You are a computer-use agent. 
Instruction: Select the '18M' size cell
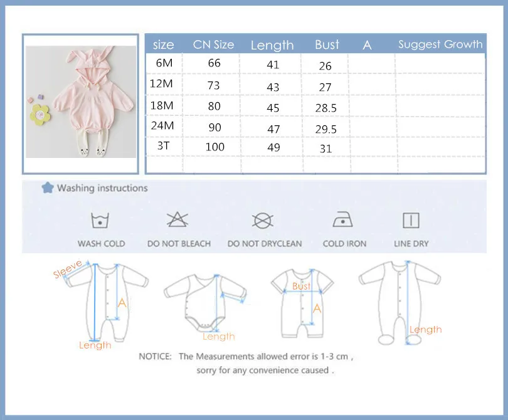[x=162, y=105]
